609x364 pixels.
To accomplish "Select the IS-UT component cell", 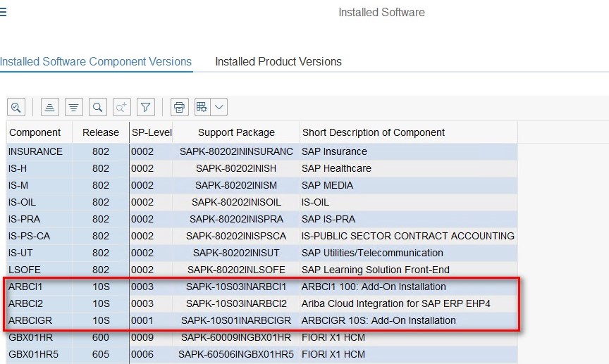I will coord(39,253).
